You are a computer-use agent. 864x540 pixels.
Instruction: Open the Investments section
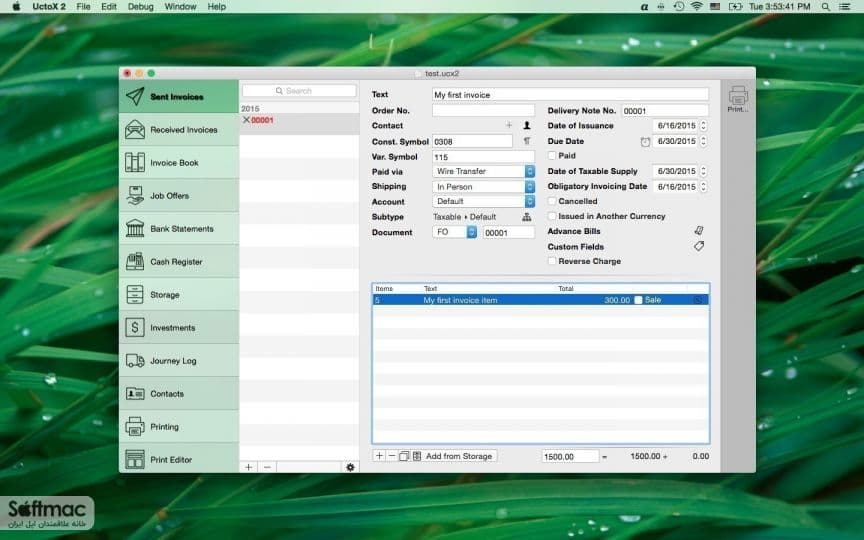click(179, 328)
